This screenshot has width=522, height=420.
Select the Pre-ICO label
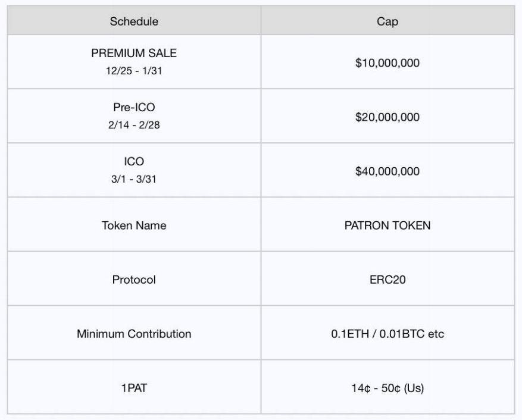(134, 107)
